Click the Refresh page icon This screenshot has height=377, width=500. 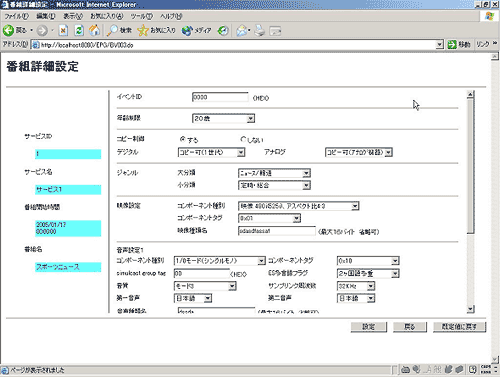[79, 31]
